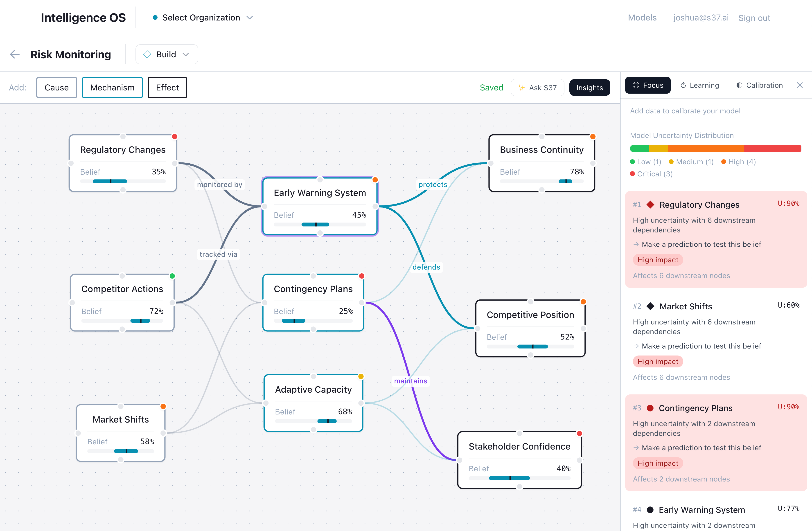Select the Stakeholder Confidence node on canvas

coord(519,446)
